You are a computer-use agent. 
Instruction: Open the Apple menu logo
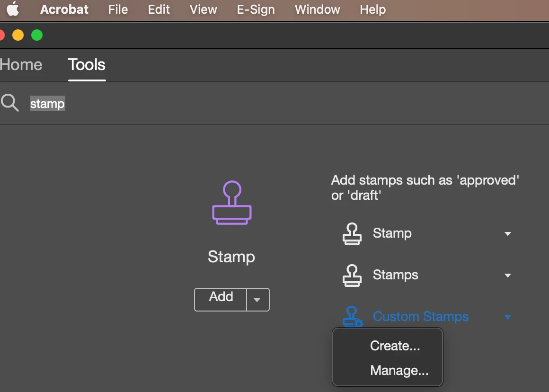click(13, 9)
